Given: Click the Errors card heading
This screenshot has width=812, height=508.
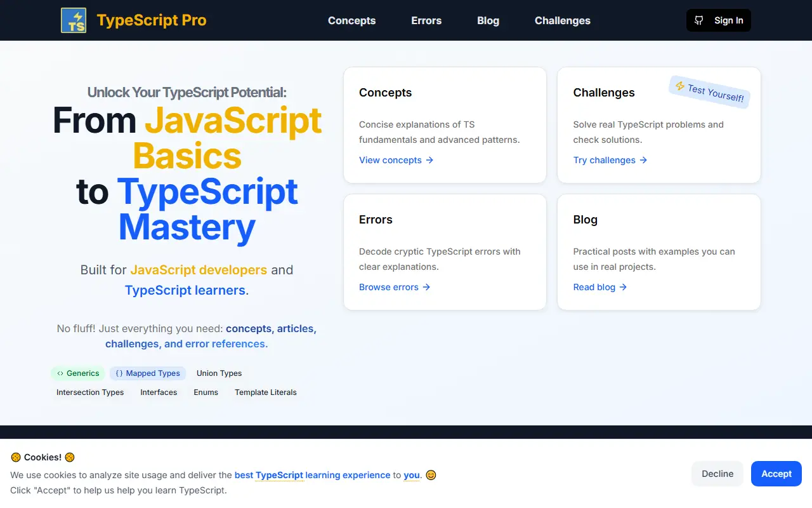Looking at the screenshot, I should pos(376,220).
